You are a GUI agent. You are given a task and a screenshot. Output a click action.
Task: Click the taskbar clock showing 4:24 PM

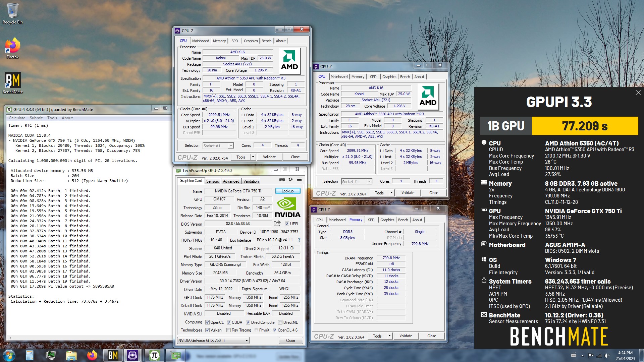(x=625, y=355)
